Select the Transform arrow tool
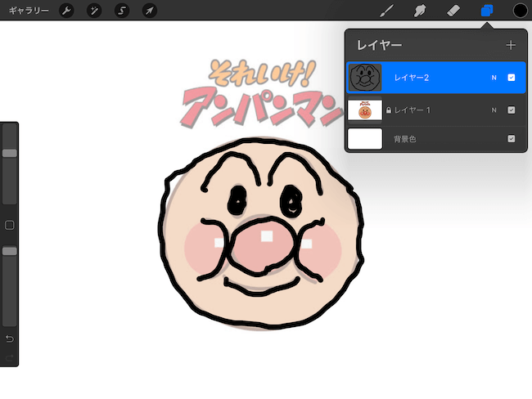532x399 pixels. 149,11
